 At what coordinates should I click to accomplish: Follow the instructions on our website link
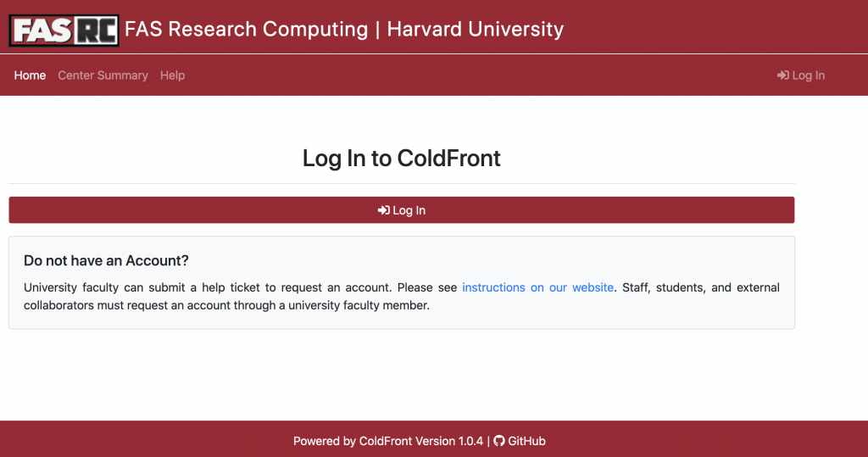coord(537,287)
